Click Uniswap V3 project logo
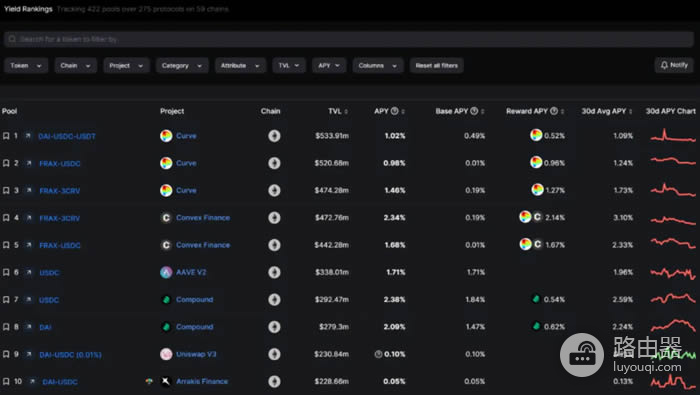 [166, 354]
